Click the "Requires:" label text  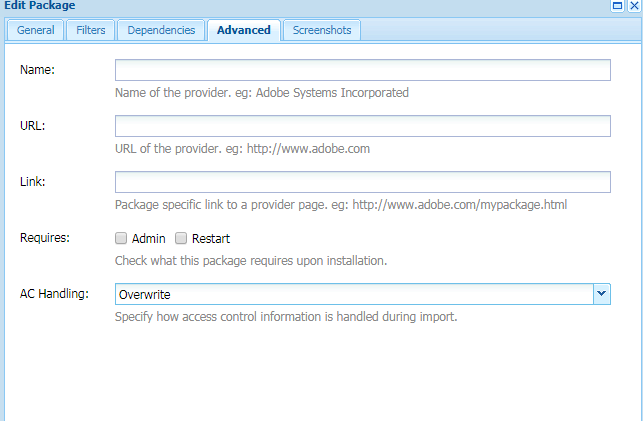(x=45, y=238)
